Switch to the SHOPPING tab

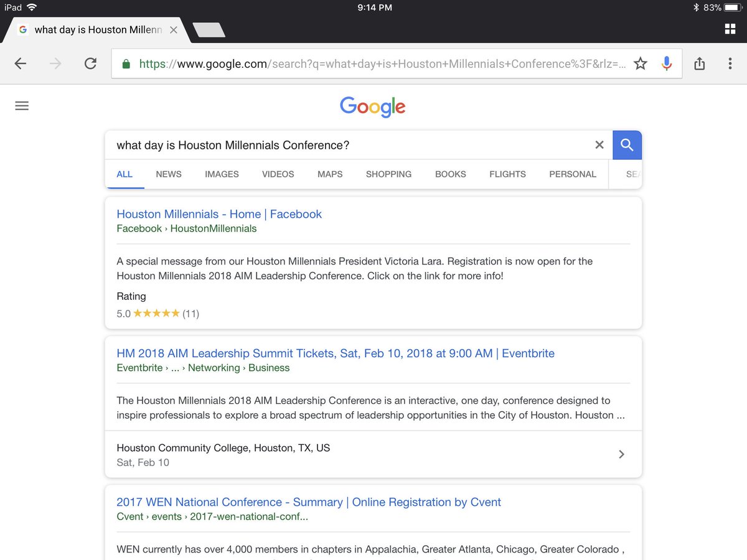[388, 174]
